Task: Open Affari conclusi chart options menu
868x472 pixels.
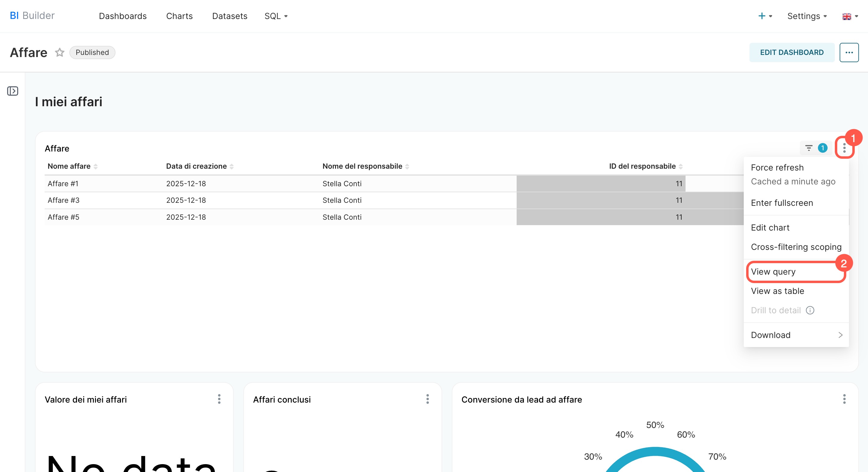Action: coord(427,399)
